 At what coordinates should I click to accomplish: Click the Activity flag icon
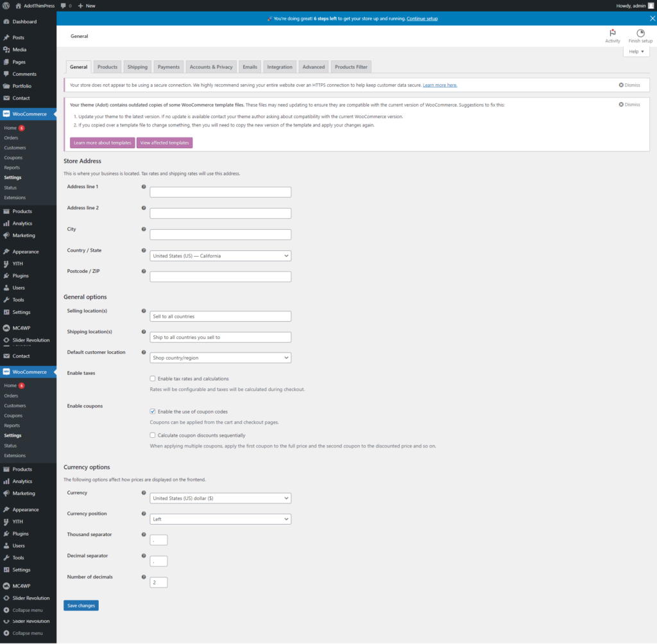tap(612, 34)
